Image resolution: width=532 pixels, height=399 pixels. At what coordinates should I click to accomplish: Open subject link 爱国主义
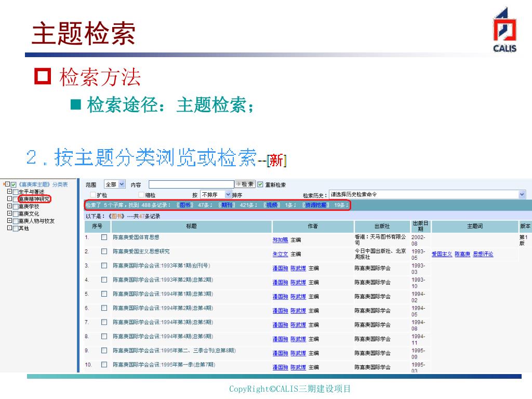point(442,254)
